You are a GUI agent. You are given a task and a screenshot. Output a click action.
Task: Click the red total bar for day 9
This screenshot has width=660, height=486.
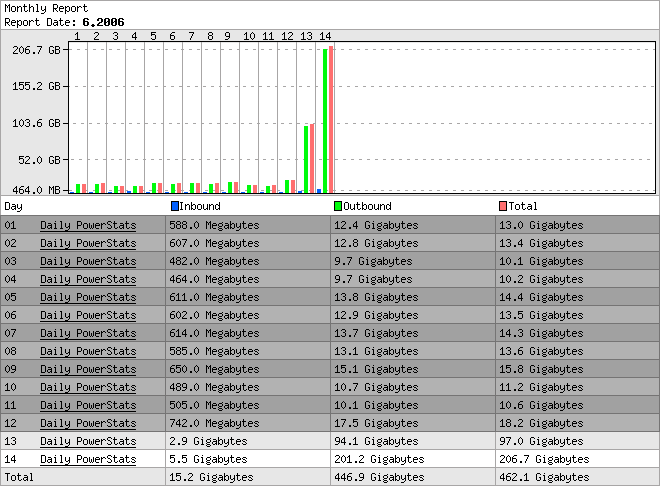[236, 188]
